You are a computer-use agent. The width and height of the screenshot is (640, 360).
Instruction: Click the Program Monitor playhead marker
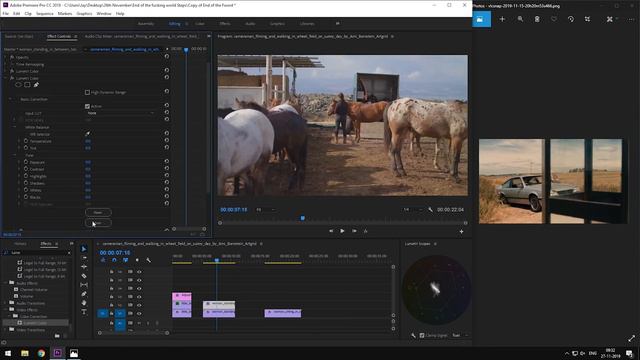click(x=302, y=218)
